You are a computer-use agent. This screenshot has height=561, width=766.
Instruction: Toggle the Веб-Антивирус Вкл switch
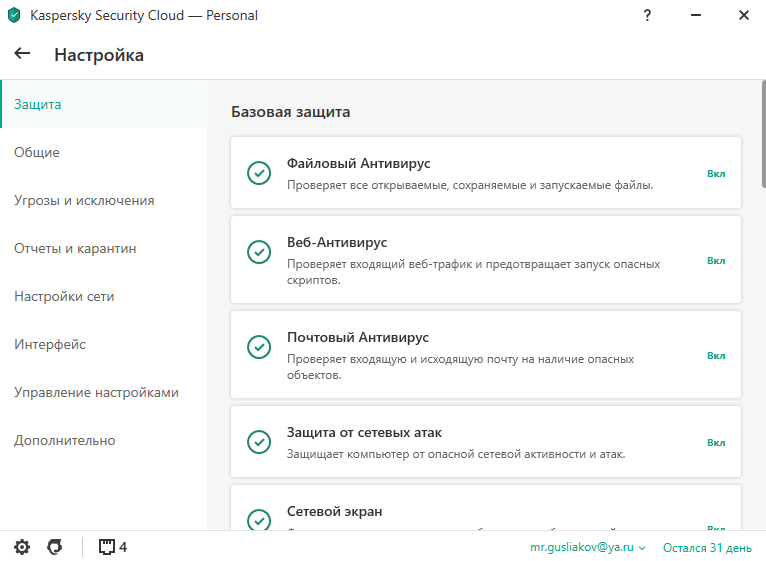point(716,260)
